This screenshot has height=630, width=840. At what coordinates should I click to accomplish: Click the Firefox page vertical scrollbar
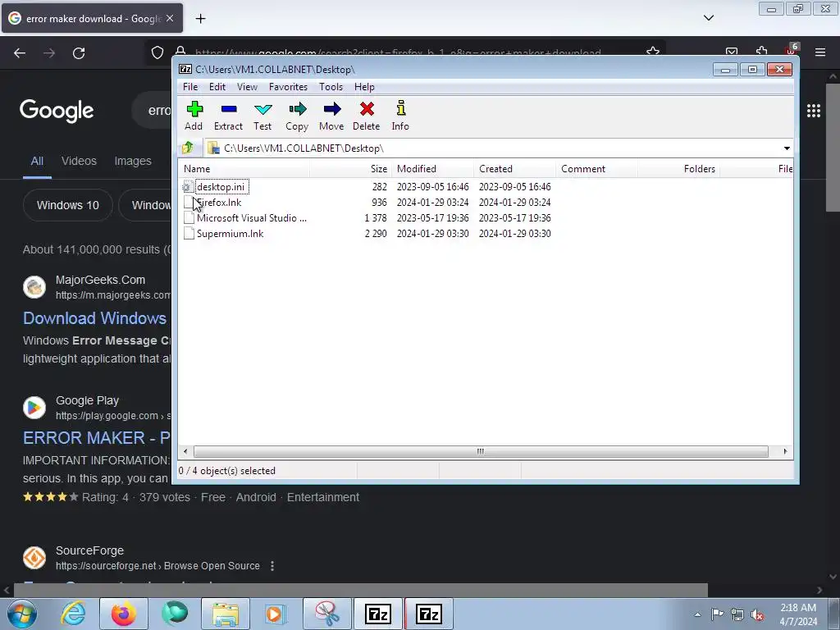pos(833,148)
